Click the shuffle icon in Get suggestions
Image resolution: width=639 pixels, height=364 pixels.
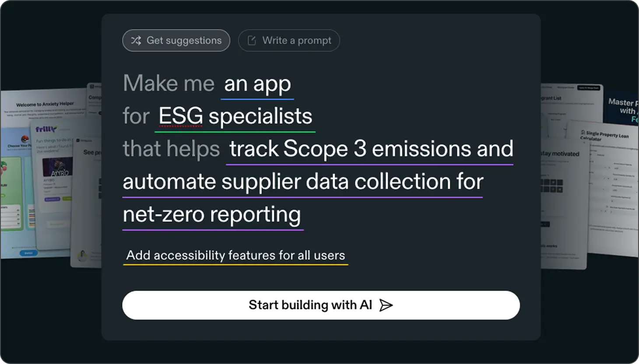point(136,40)
